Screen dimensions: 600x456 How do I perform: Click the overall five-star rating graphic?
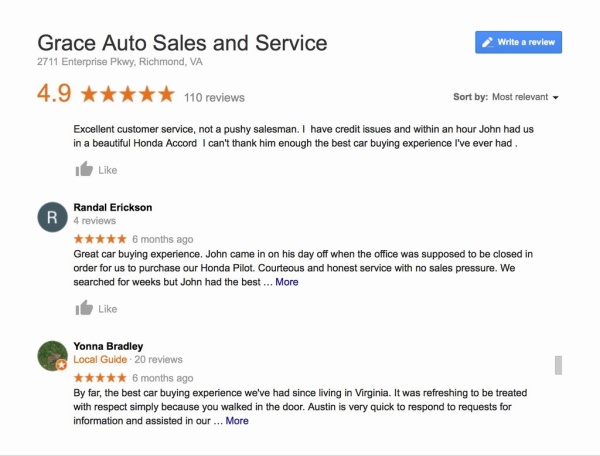(x=128, y=94)
